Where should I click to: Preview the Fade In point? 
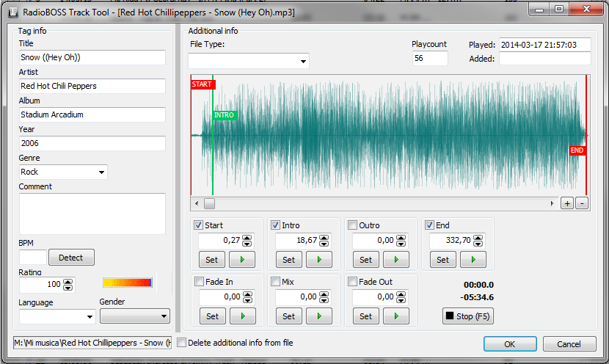pyautogui.click(x=243, y=316)
